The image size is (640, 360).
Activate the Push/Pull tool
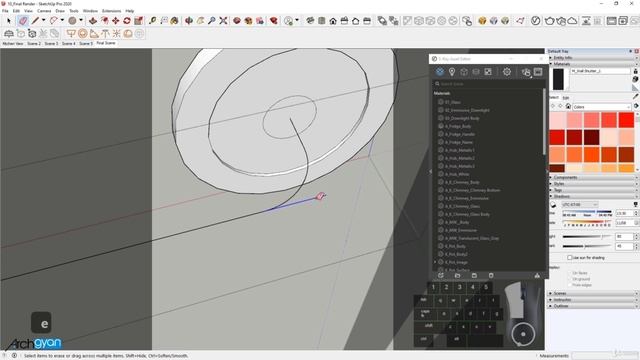click(93, 20)
